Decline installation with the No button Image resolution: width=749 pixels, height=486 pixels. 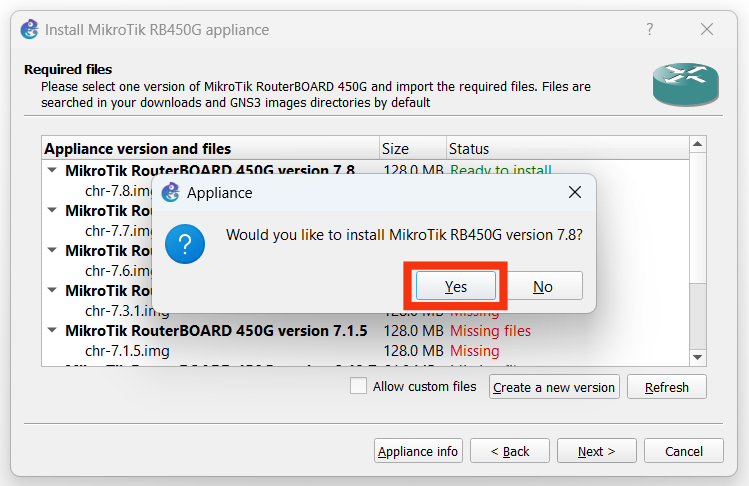click(x=542, y=287)
